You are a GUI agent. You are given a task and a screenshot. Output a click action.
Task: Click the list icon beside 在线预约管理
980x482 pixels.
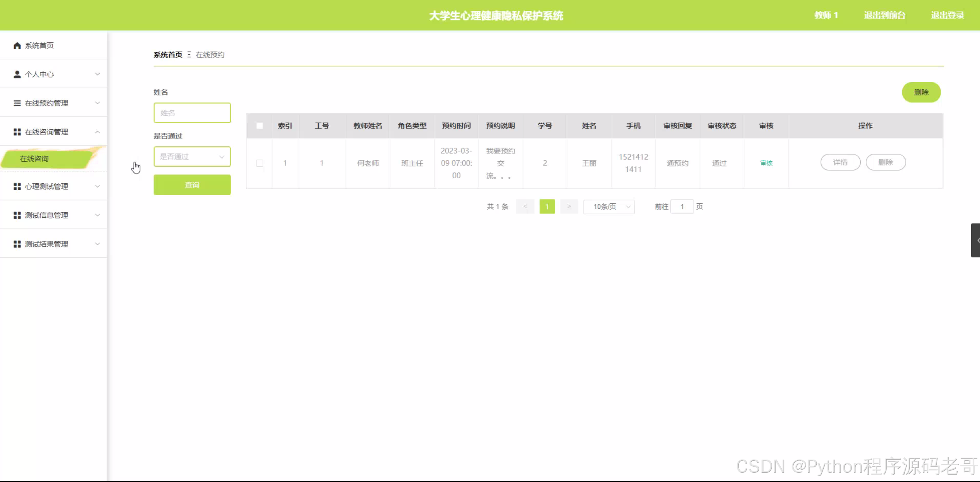click(x=17, y=103)
